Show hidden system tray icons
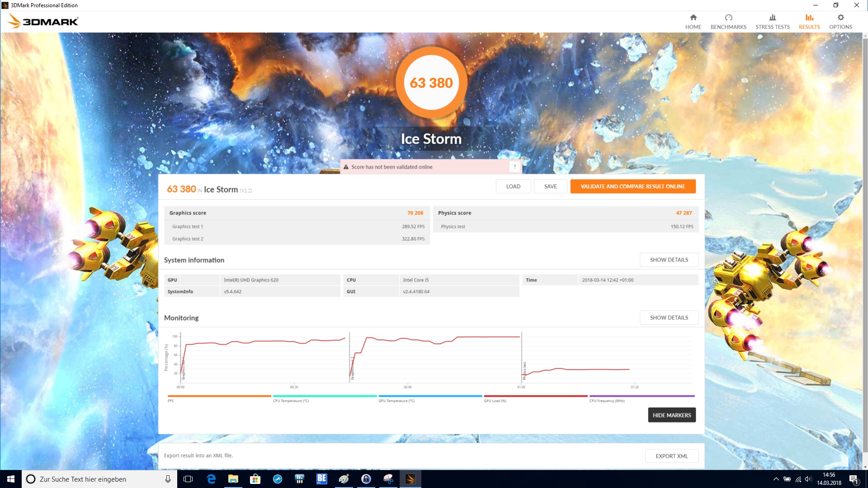Viewport: 868px width, 488px height. tap(776, 479)
